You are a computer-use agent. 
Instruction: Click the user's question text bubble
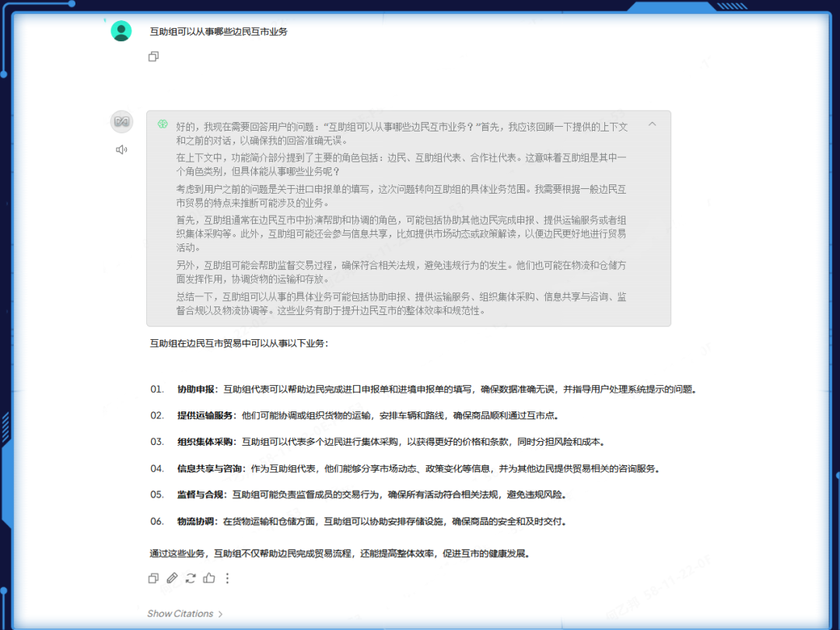point(217,31)
